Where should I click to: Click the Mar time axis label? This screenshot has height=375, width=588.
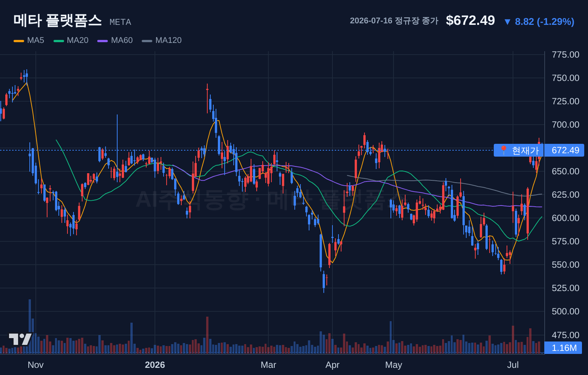tap(268, 365)
